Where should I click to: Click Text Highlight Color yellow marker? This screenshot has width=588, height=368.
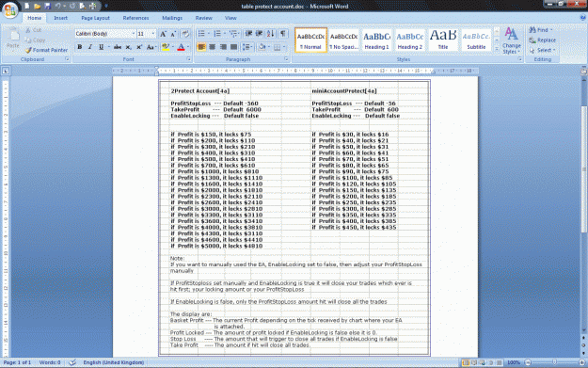pos(166,47)
